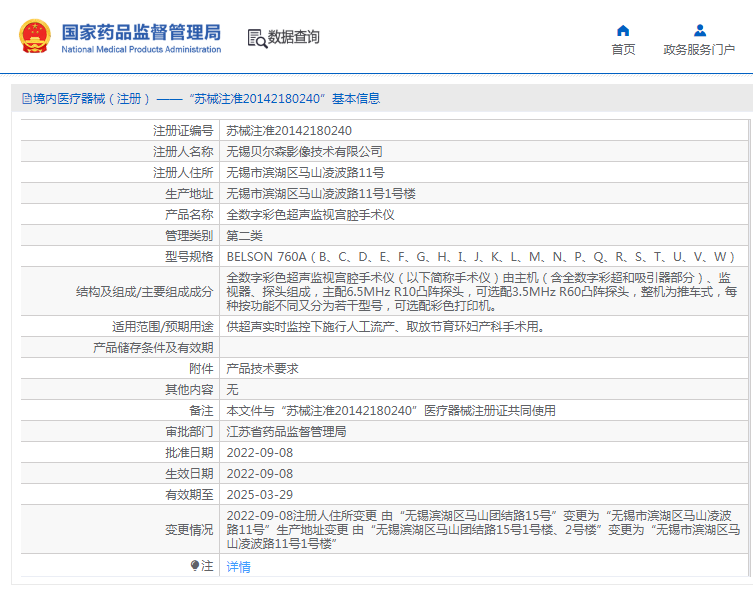Select expiry date 2025-03-29
This screenshot has width=753, height=591.
tap(260, 495)
